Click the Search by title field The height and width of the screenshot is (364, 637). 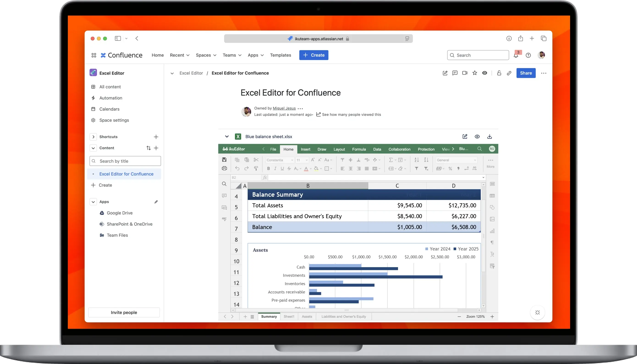(x=125, y=161)
